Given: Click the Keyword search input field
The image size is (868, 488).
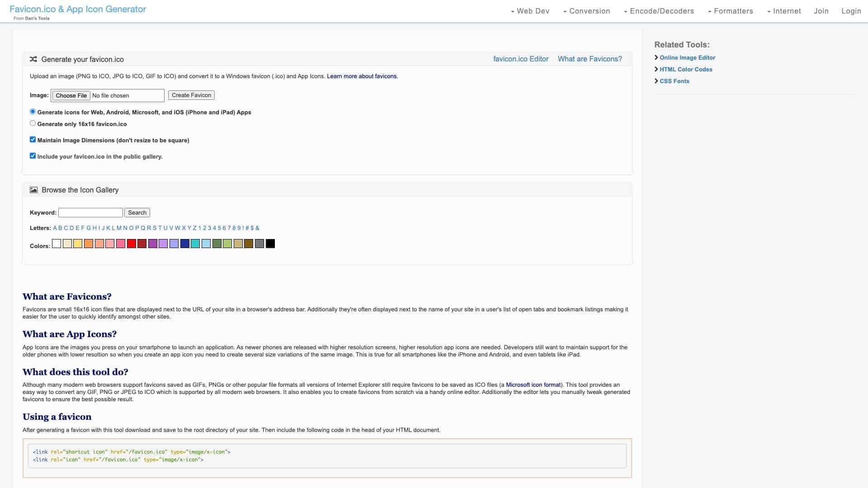Looking at the screenshot, I should 90,213.
